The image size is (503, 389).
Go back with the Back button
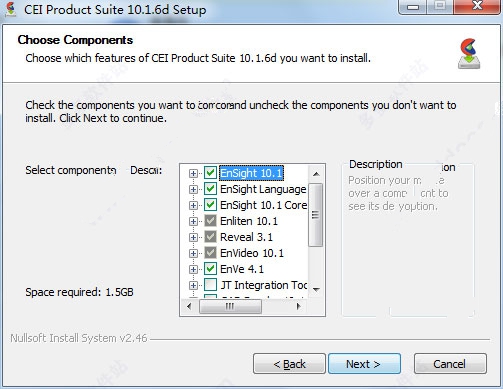289,364
